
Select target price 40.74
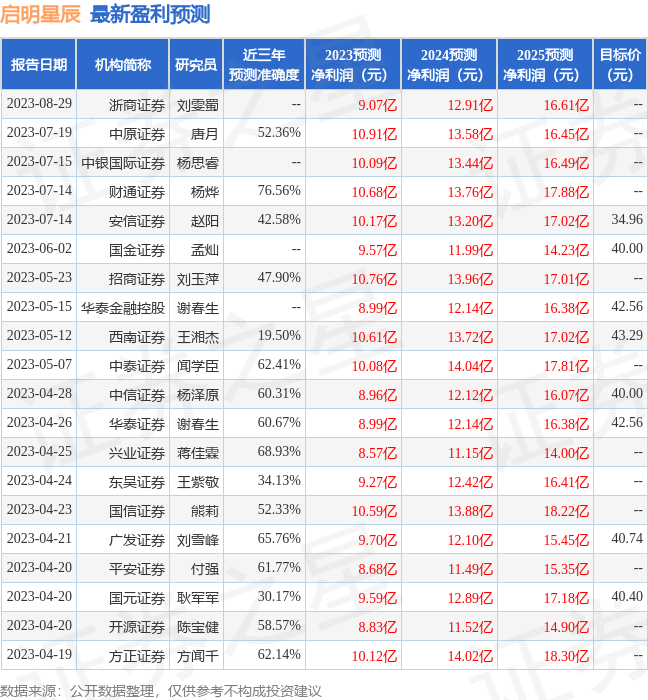(x=627, y=539)
